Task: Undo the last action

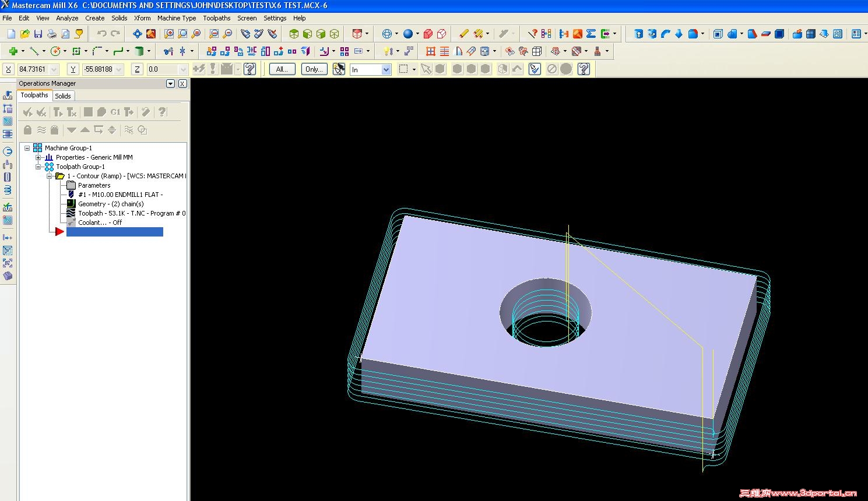Action: [101, 34]
